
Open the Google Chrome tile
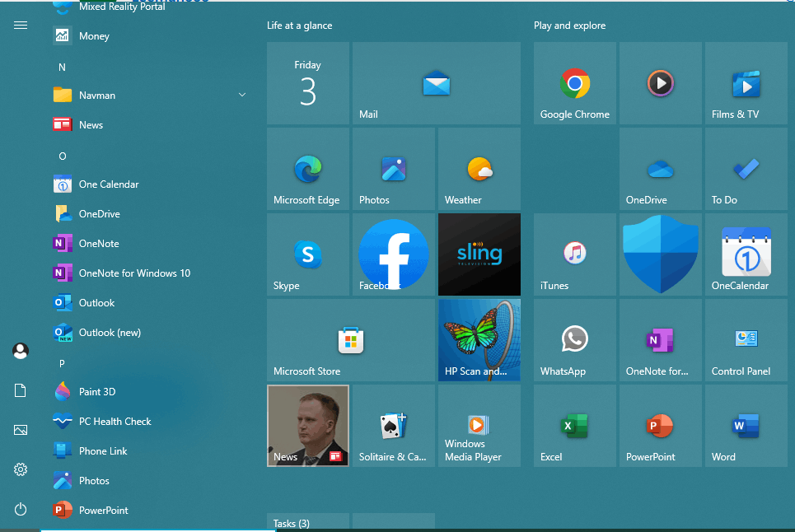(574, 83)
